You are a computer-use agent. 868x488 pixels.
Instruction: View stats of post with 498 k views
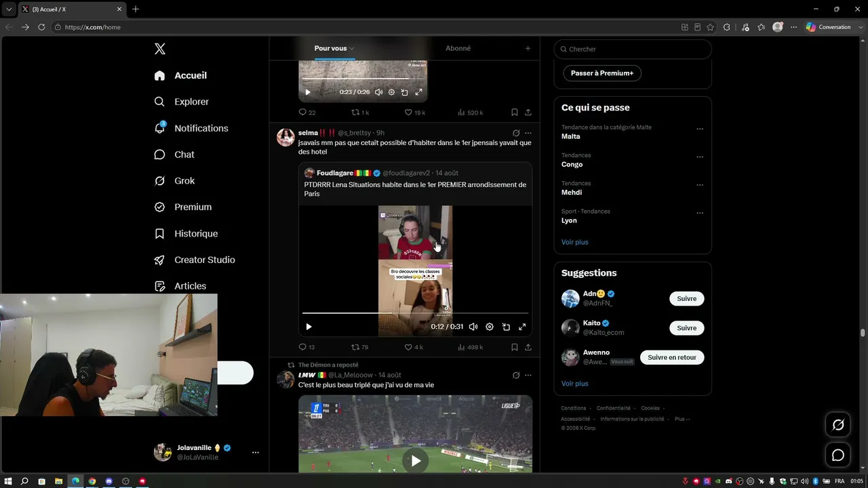(x=471, y=347)
